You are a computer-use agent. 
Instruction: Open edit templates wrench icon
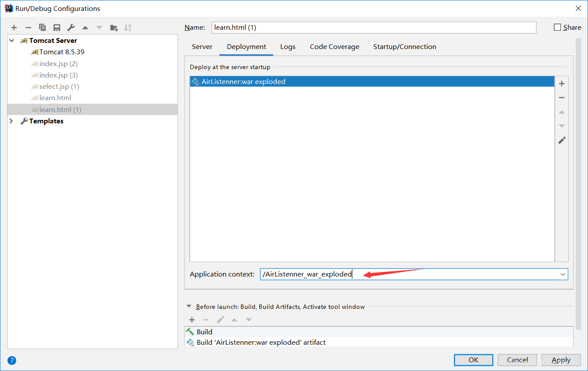71,28
